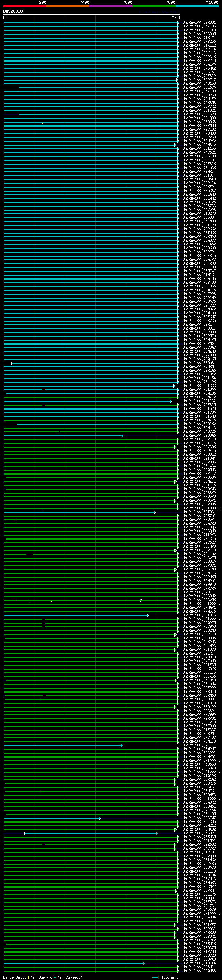222x980 pixels.
Task: Open the last hit UniRef100_C7QUS8
Action: point(199,971)
